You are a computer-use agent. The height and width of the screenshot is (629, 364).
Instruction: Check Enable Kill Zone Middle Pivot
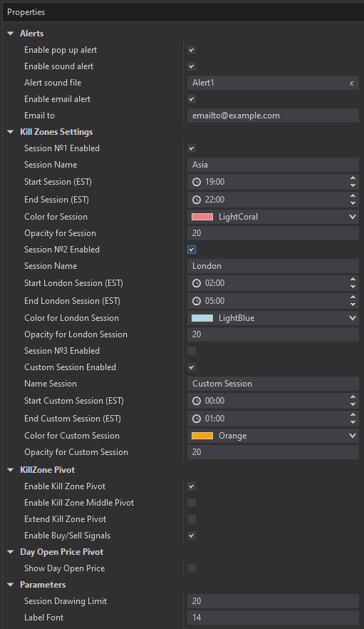coord(192,503)
